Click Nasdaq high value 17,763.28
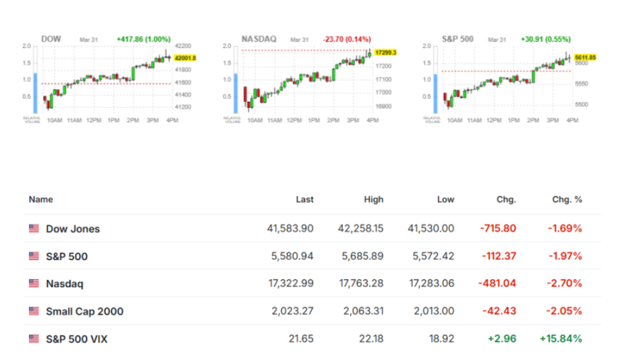 (x=362, y=283)
